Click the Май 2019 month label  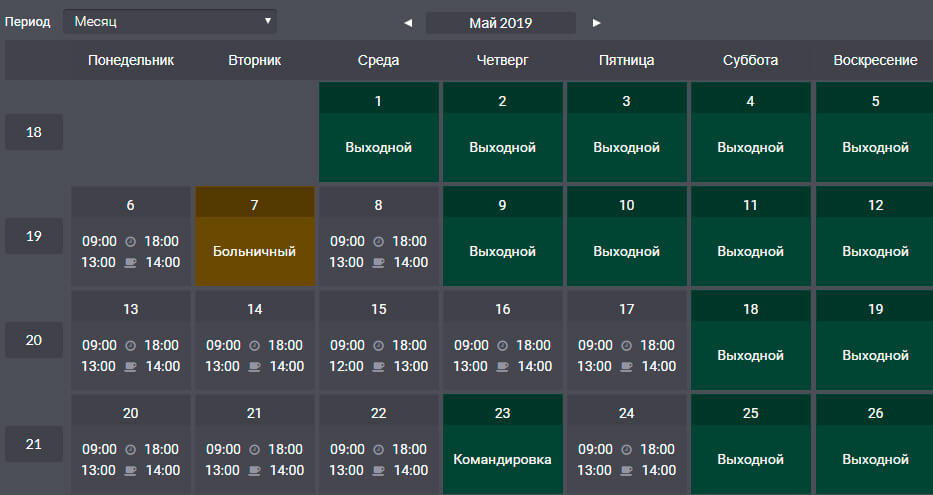(x=500, y=23)
